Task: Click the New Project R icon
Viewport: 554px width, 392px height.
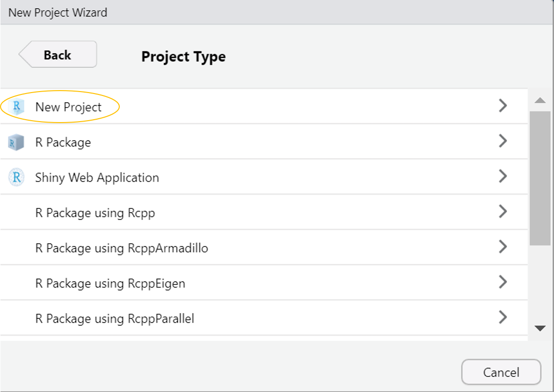Action: pos(17,107)
